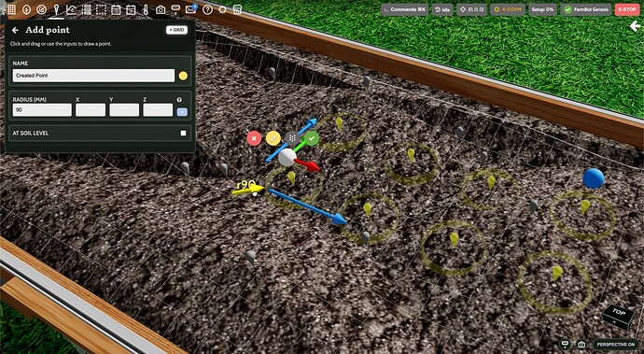
Task: Click the Z coordinate input field
Action: click(x=158, y=110)
